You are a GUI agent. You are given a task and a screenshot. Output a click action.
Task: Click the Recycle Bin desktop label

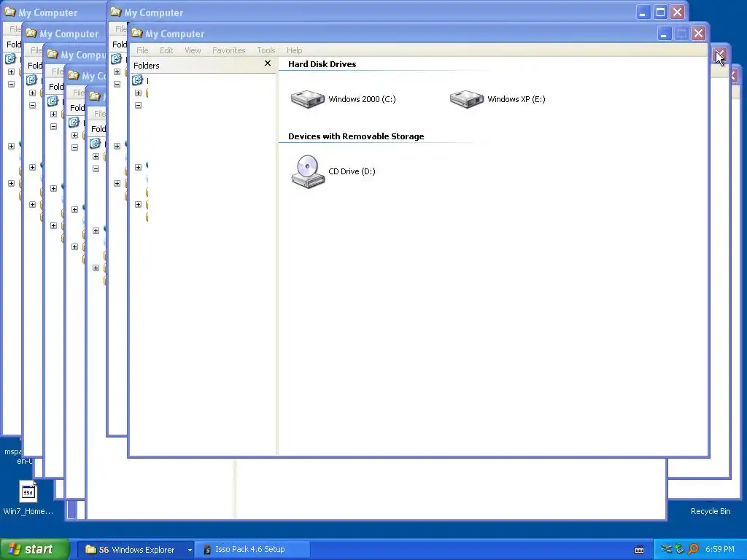(x=711, y=511)
